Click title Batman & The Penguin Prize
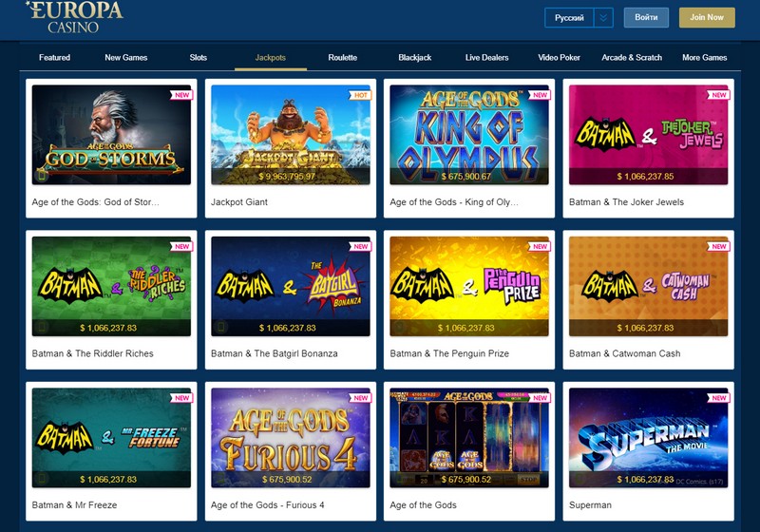The height and width of the screenshot is (532, 760). (449, 353)
